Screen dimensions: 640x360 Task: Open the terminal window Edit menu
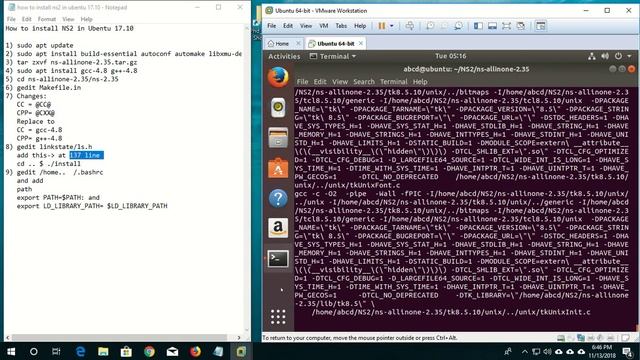click(320, 82)
